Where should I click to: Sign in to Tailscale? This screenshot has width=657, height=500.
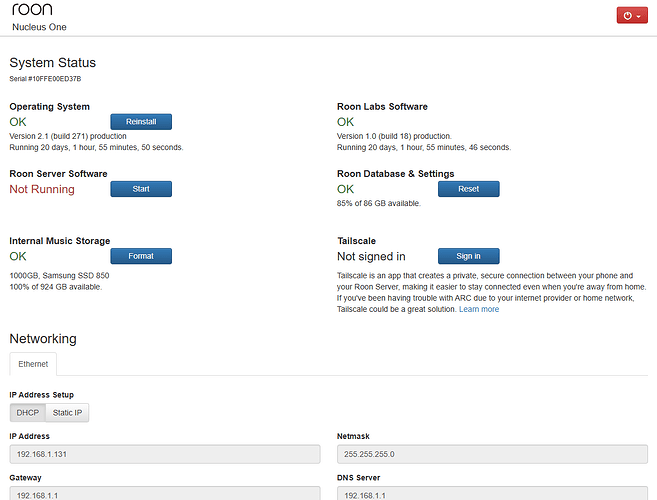click(x=468, y=256)
